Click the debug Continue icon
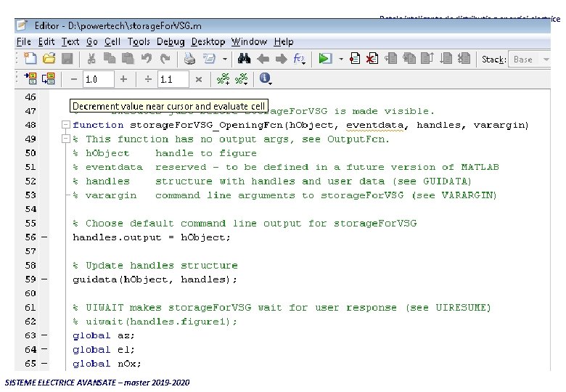This screenshot has width=566, height=392. pyautogui.click(x=446, y=59)
